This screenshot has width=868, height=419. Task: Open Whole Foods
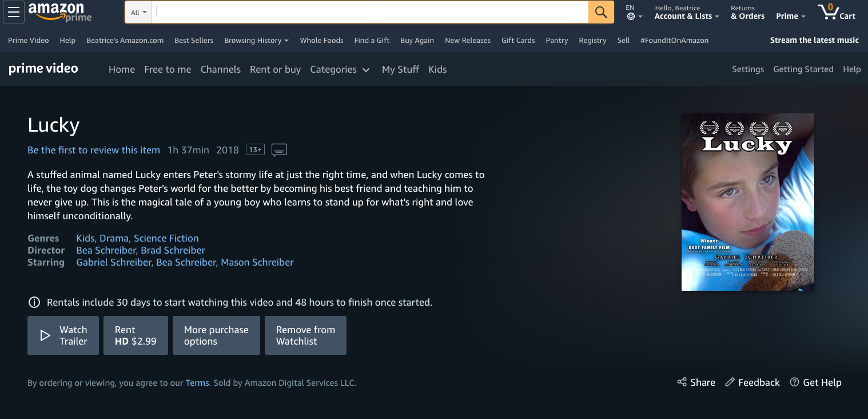[322, 41]
